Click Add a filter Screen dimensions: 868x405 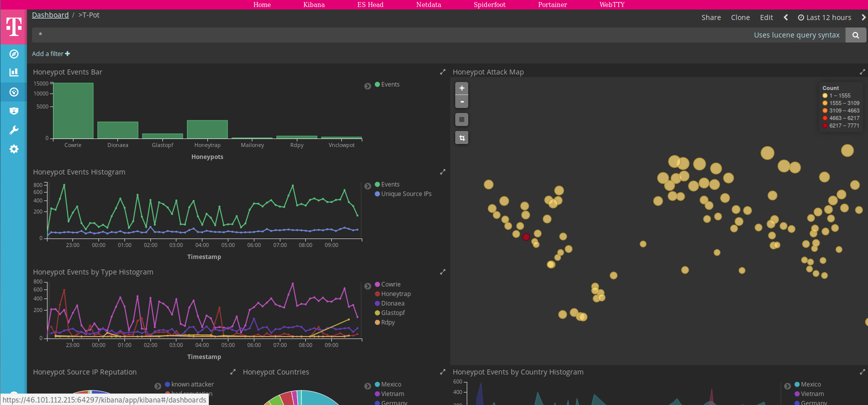[51, 53]
